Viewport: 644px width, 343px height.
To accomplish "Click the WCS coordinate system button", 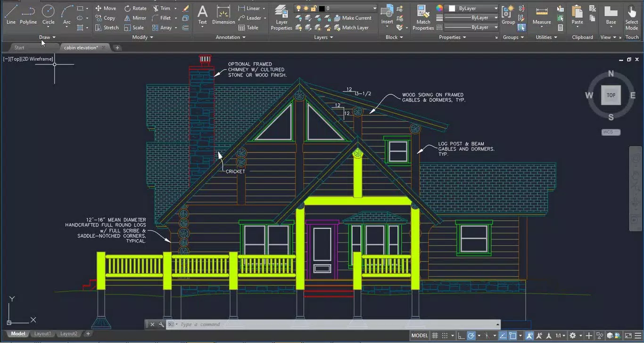I will 611,132.
